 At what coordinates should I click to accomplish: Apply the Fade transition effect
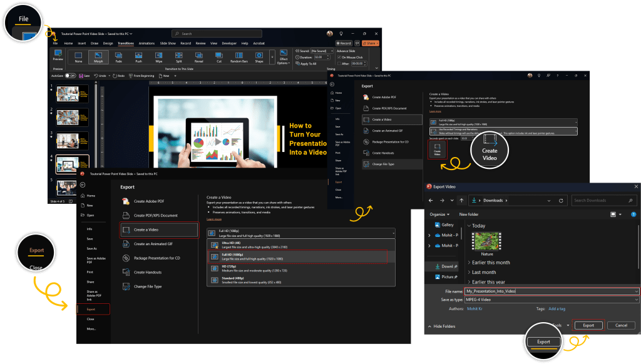(119, 56)
